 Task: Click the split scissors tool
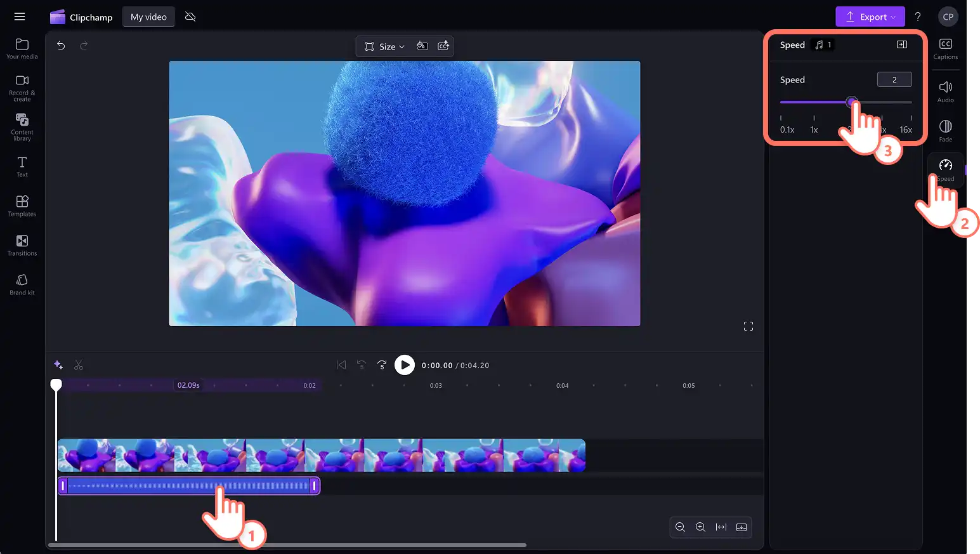coord(79,365)
